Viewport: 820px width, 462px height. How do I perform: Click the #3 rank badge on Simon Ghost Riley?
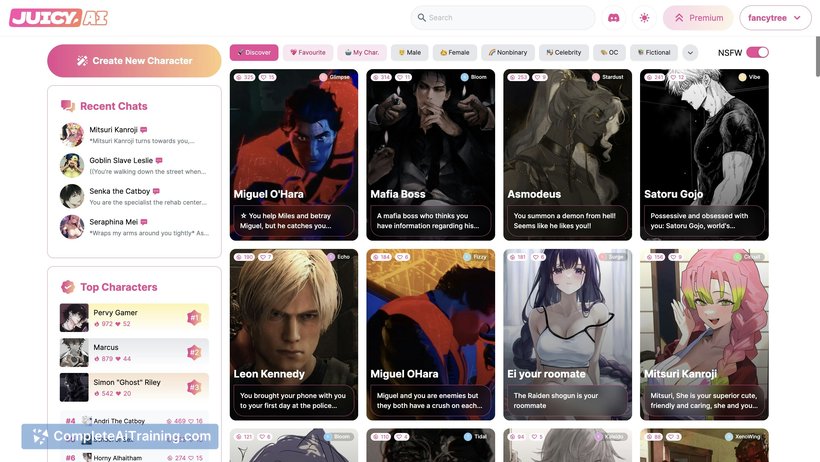pyautogui.click(x=194, y=387)
